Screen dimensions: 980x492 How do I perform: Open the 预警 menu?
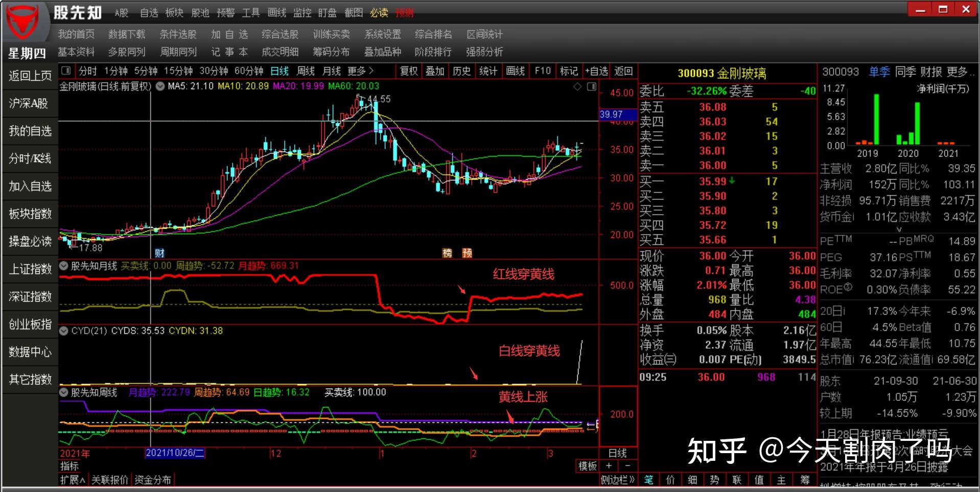tap(226, 13)
